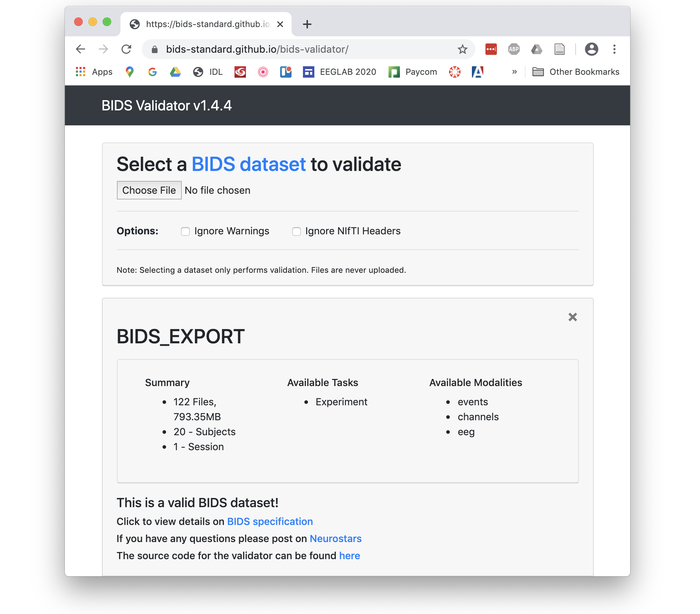Image resolution: width=700 pixels, height=614 pixels.
Task: Open the BIDS specification link
Action: [x=270, y=521]
